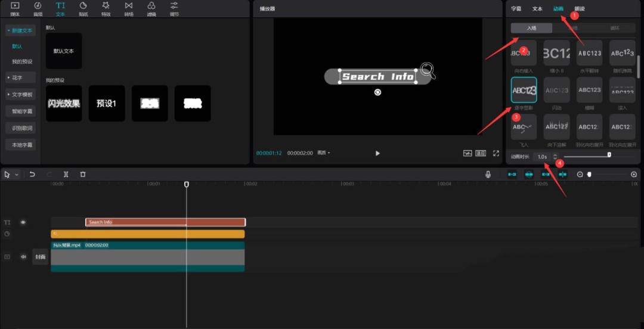Open the 特效 effects panel icon
The image size is (644, 329).
pyautogui.click(x=106, y=8)
